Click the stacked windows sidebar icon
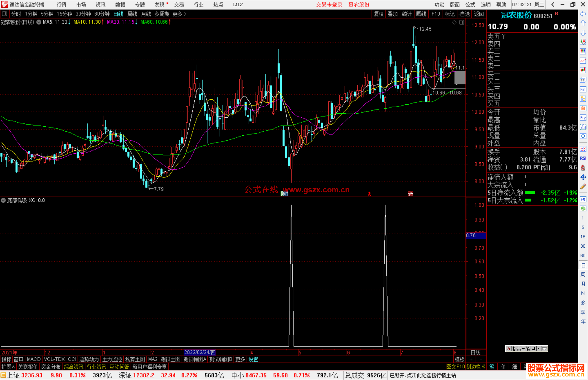The image size is (588, 380). (583, 80)
